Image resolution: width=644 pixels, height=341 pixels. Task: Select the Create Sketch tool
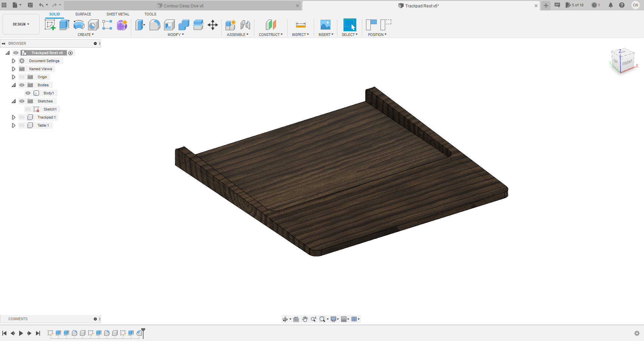pyautogui.click(x=50, y=25)
